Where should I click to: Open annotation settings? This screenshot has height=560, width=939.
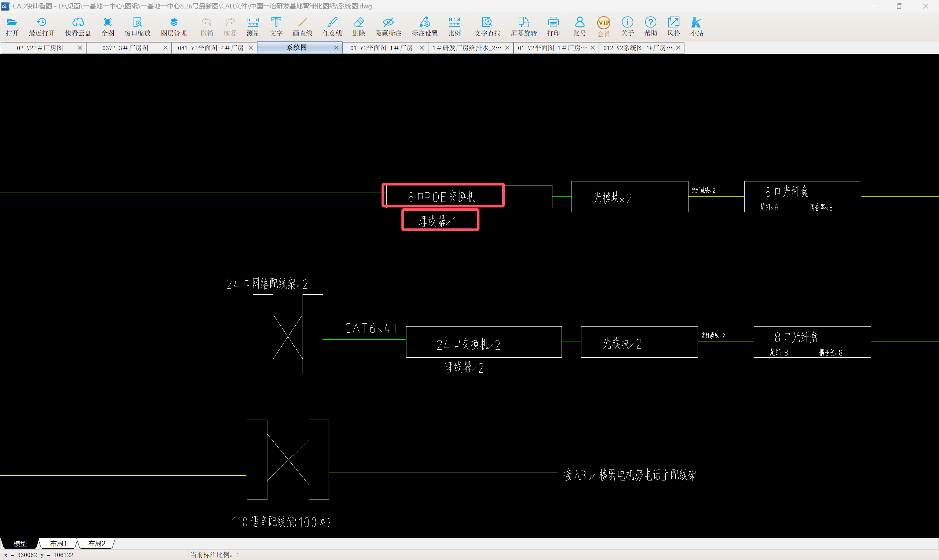(x=424, y=26)
